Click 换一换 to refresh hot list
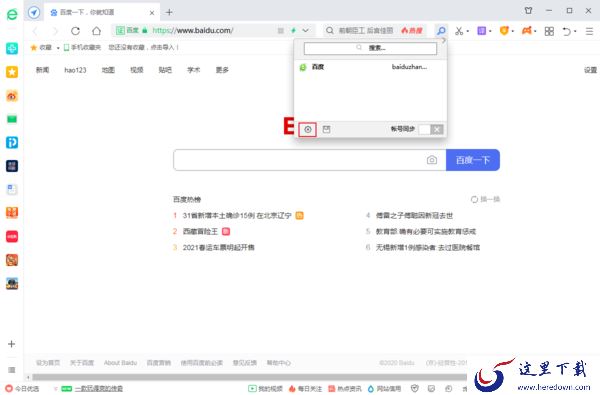Viewport: 600px width, 395px height. point(485,199)
